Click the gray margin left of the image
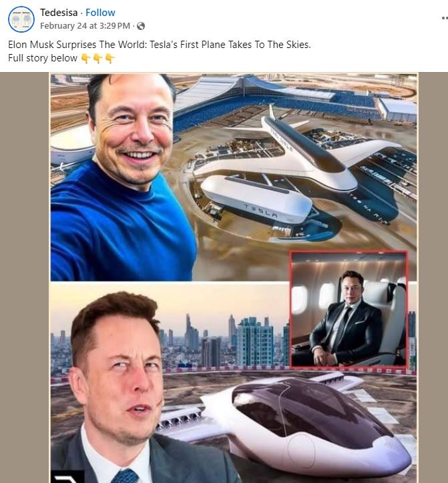Viewport: 448px width, 483px height. coord(24,278)
